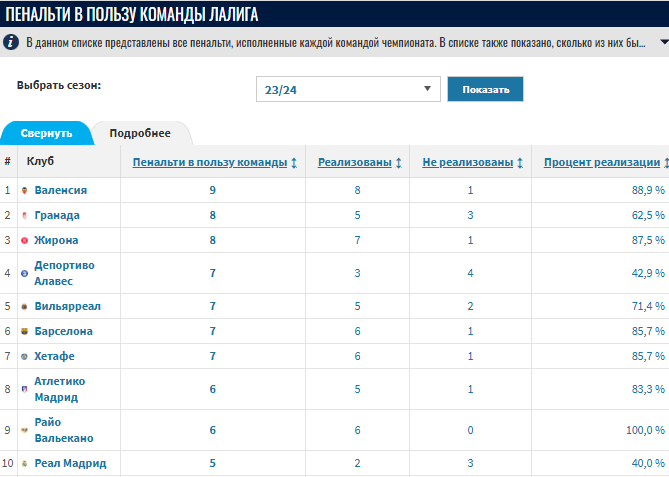Viewport: 669px width, 477px height.
Task: Sort by Процент реализации column header
Action: tap(602, 162)
